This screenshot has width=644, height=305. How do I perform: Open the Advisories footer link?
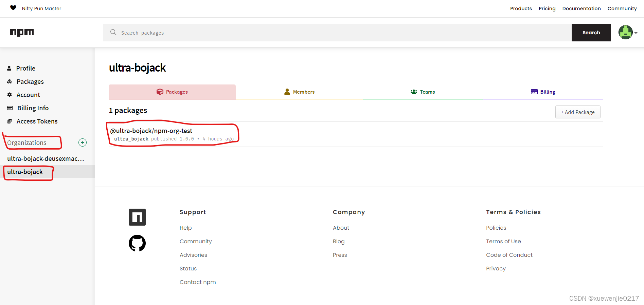click(x=193, y=255)
